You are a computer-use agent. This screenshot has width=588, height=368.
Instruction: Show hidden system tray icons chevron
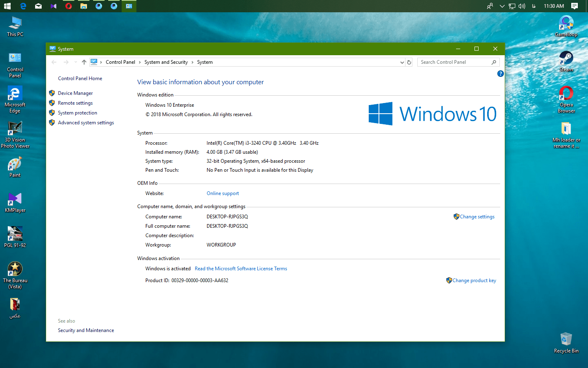tap(502, 6)
